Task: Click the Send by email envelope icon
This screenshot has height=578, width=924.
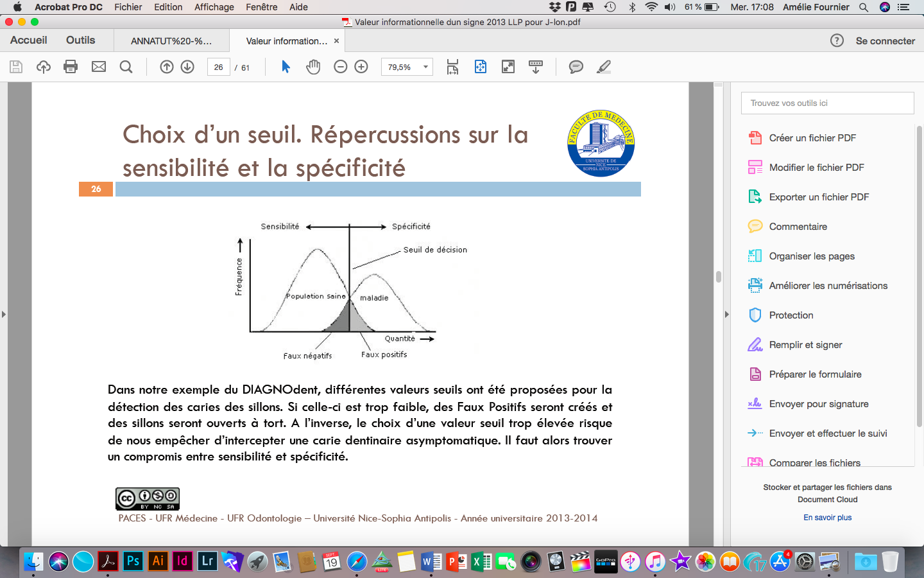Action: pyautogui.click(x=99, y=67)
